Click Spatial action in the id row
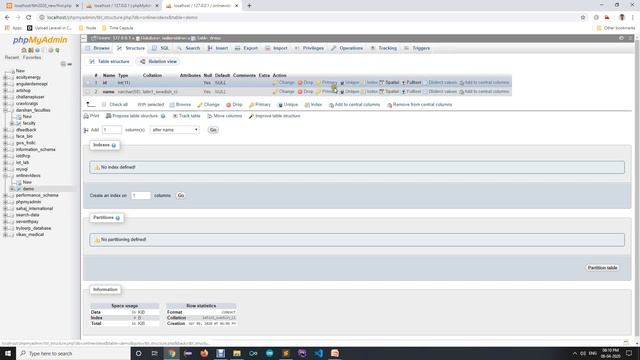The height and width of the screenshot is (360, 640). click(x=389, y=82)
